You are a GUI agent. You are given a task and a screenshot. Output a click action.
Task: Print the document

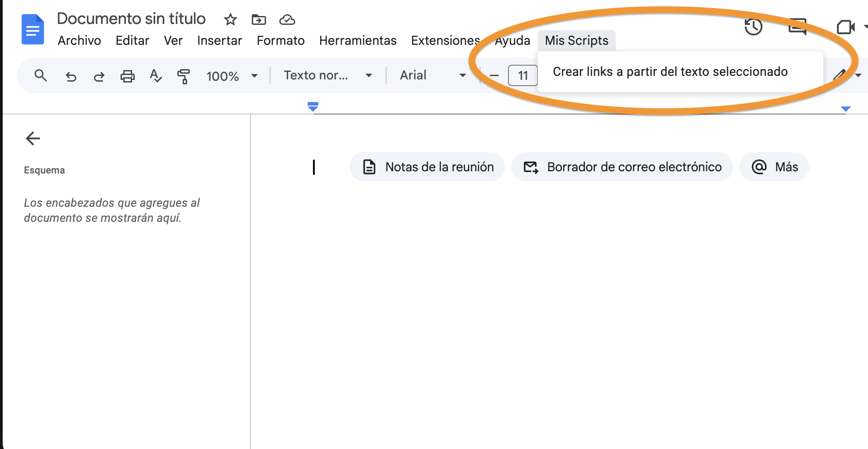pos(128,76)
